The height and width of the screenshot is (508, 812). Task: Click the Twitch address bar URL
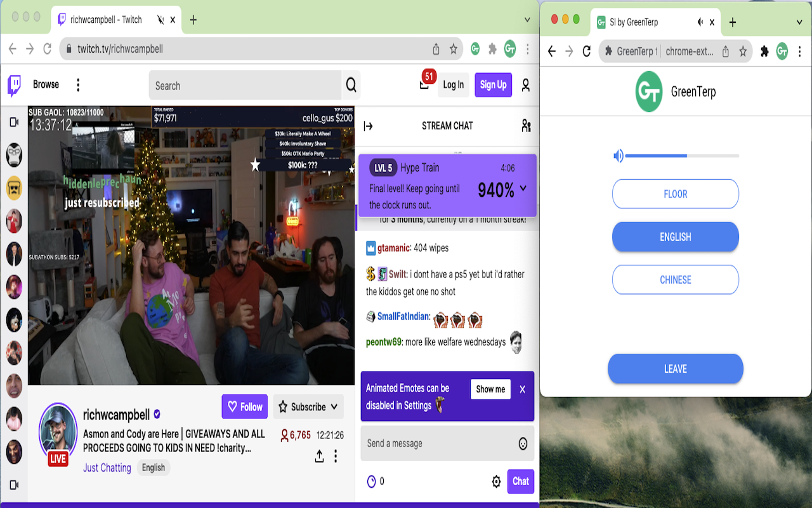click(x=121, y=49)
